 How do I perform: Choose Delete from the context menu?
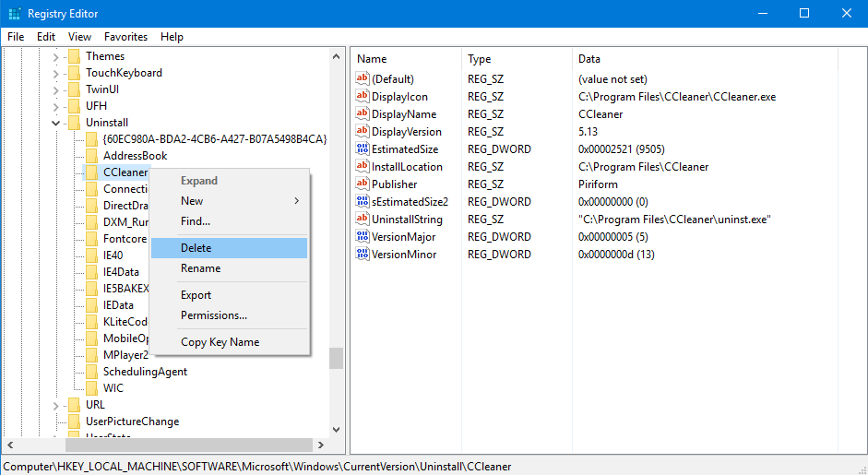[229, 248]
